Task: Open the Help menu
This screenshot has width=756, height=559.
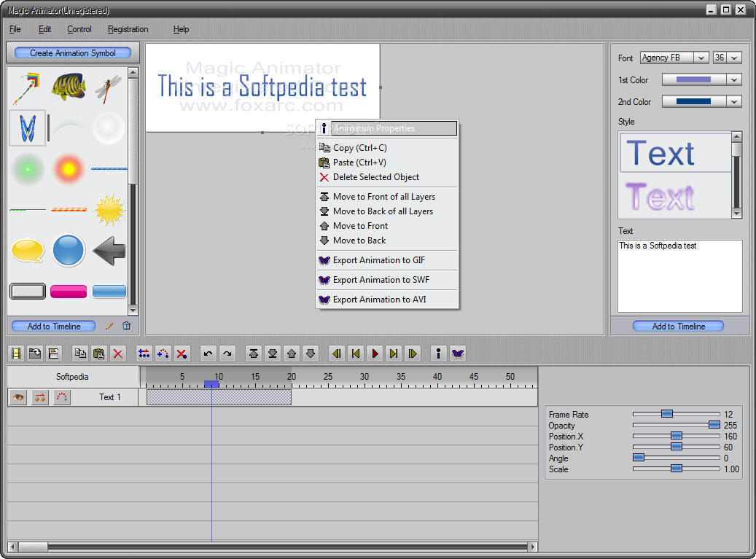Action: (181, 29)
